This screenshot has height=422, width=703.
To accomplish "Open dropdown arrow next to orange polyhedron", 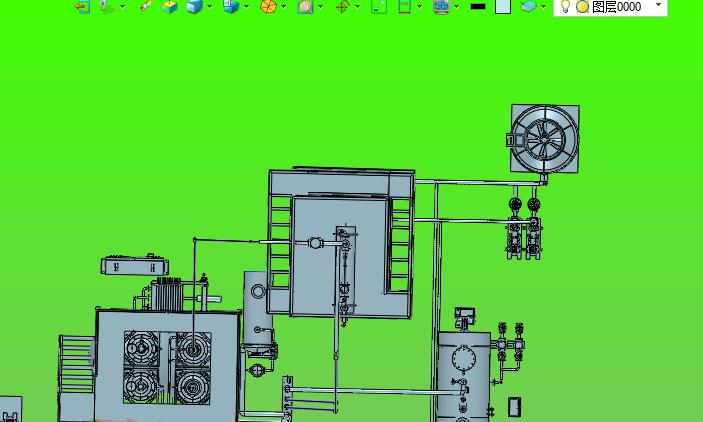I will coord(283,6).
